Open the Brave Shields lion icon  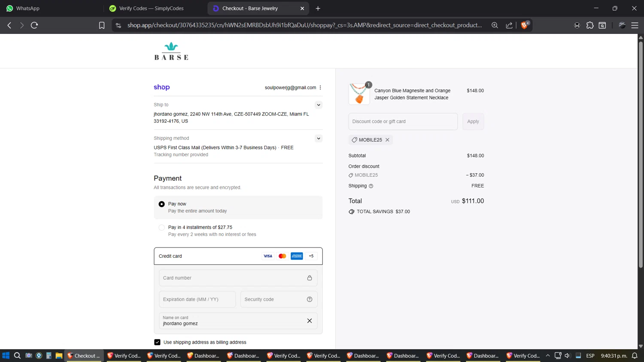(x=524, y=25)
